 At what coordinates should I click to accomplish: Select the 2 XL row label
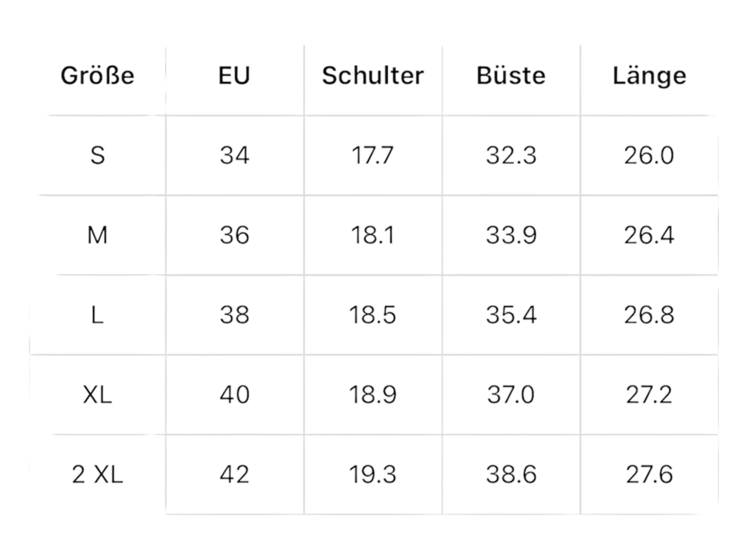[x=97, y=474]
